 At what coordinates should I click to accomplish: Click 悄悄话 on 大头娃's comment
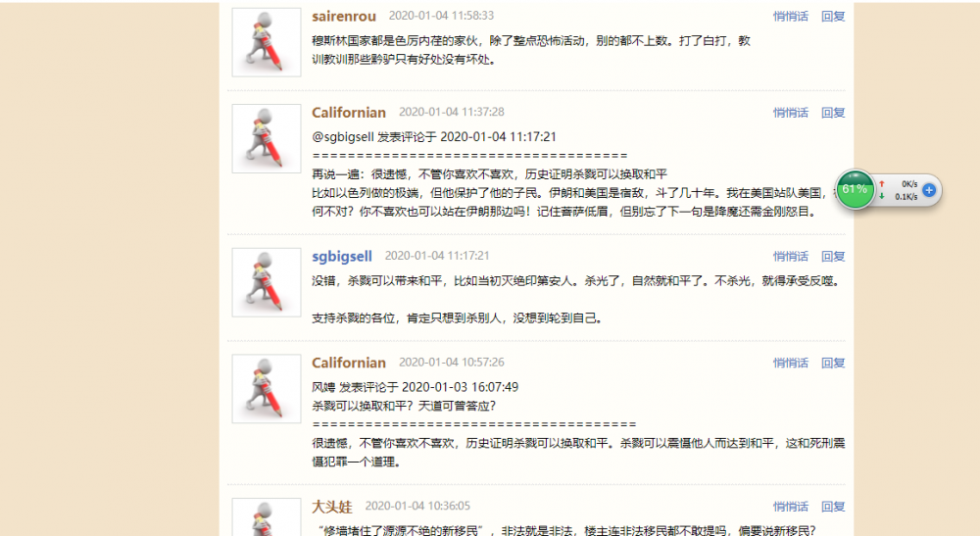point(791,507)
